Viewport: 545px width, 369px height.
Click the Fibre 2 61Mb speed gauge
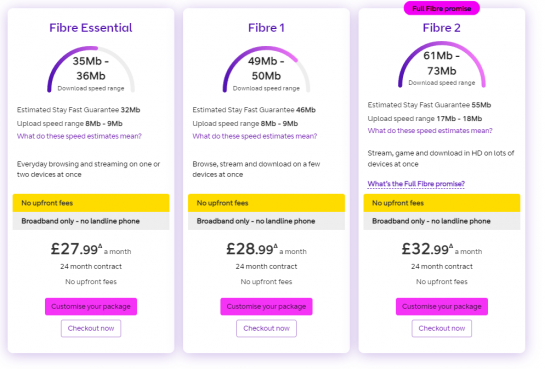tap(442, 64)
